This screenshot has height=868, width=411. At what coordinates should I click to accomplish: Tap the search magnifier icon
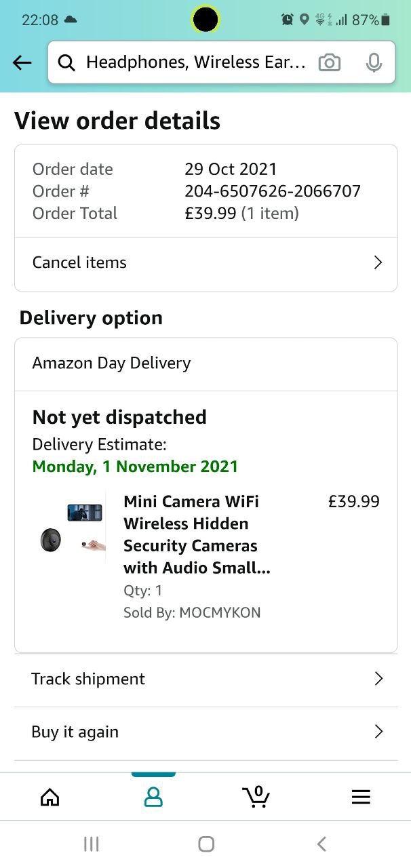click(66, 63)
